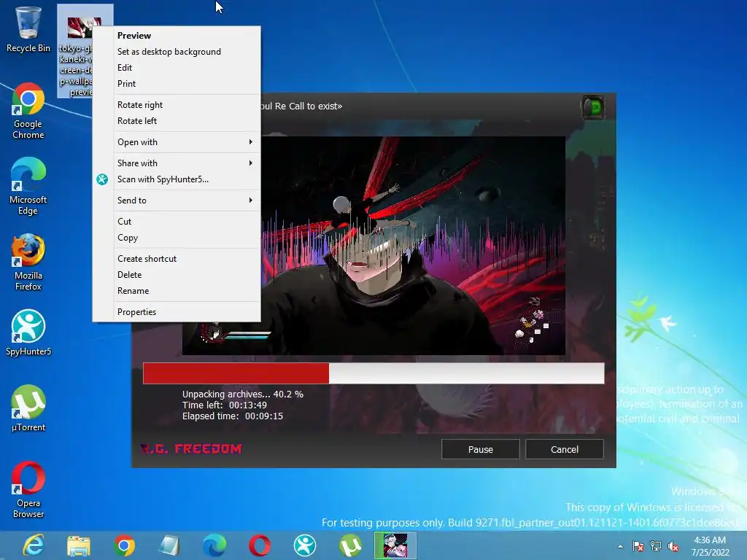The image size is (747, 560).
Task: Choose Cut from the context menu
Action: coord(177,222)
